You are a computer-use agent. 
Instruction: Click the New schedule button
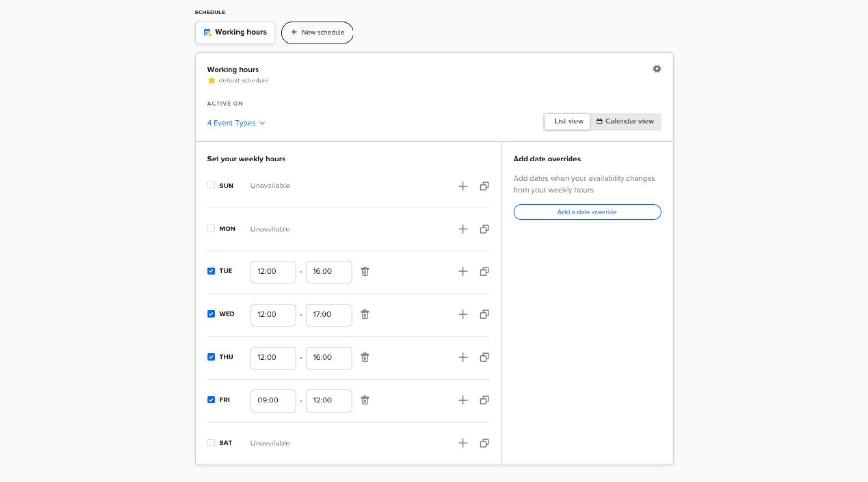(317, 33)
